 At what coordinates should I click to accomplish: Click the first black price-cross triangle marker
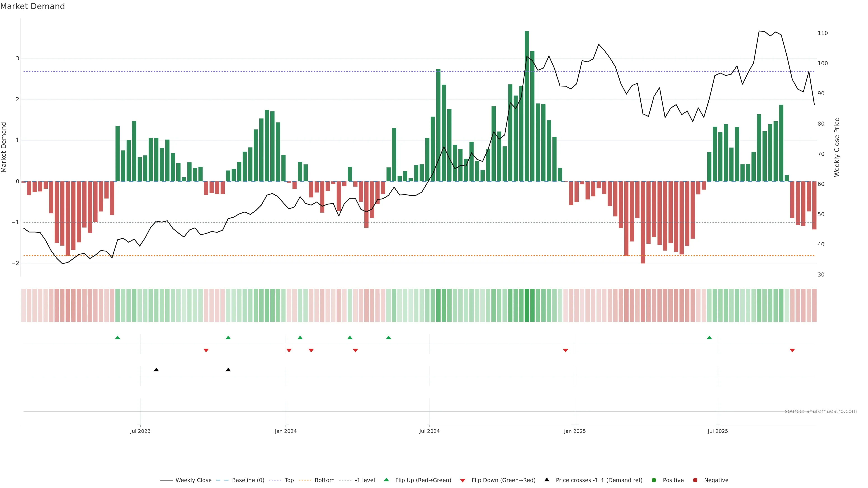156,370
